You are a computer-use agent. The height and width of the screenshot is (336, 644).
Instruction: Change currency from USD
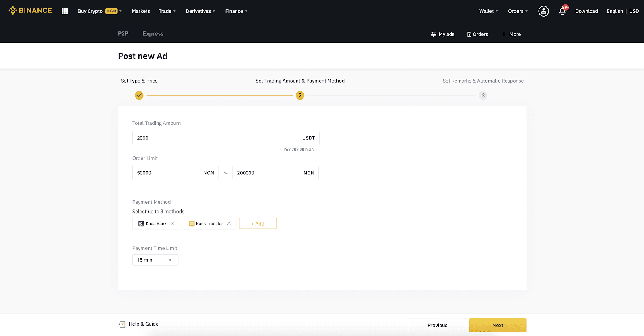[634, 11]
